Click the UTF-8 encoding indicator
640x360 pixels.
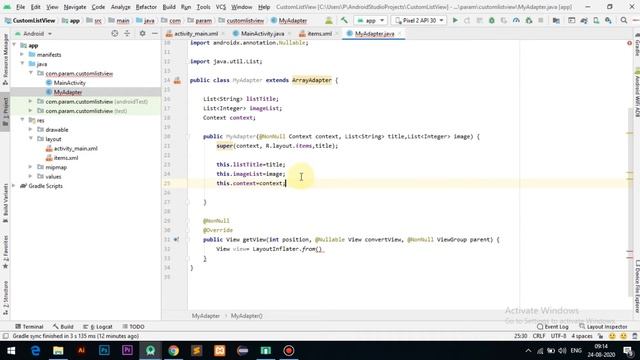558,336
